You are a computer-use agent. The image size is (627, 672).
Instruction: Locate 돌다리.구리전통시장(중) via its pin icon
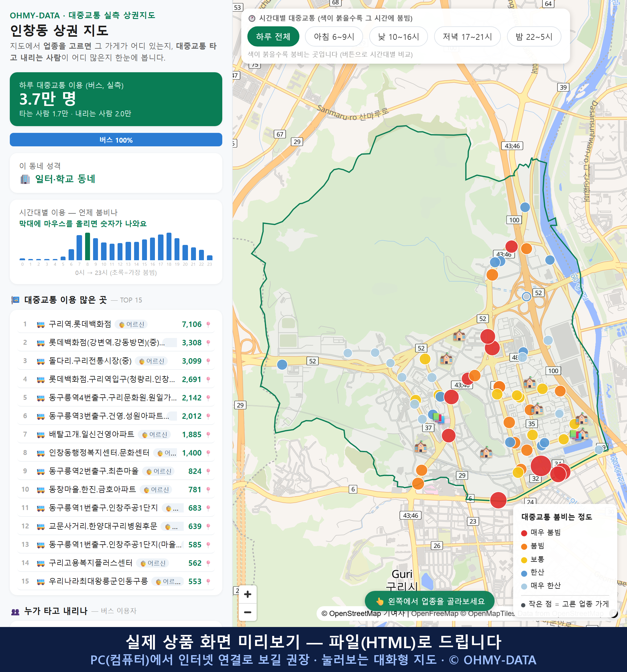(x=208, y=361)
